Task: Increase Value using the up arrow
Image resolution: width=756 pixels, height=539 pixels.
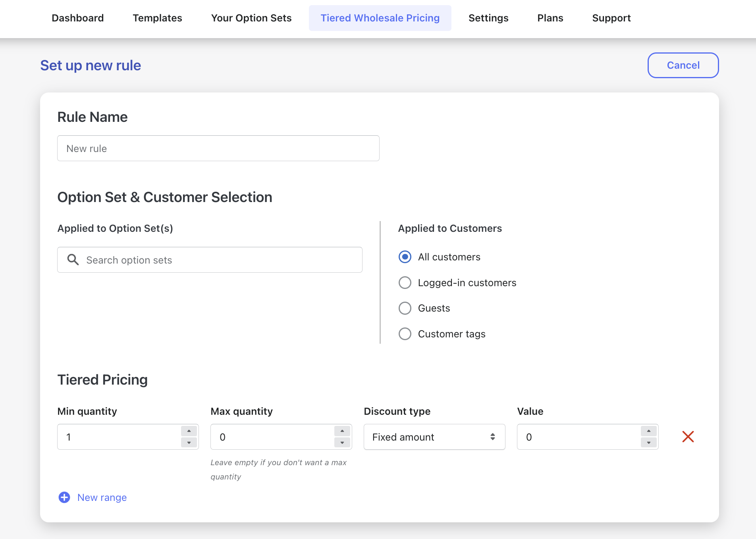Action: [x=649, y=431]
